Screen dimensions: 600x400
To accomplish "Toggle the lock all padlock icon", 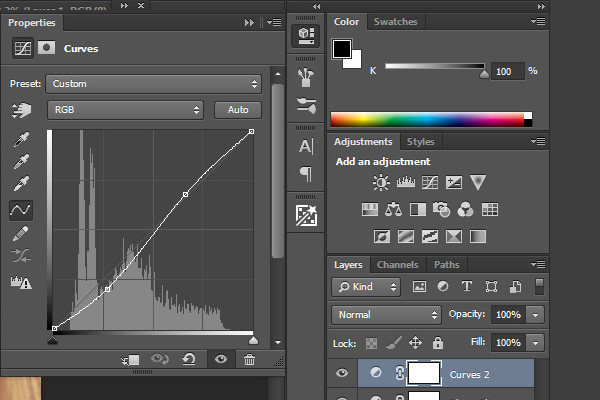I will click(x=438, y=343).
